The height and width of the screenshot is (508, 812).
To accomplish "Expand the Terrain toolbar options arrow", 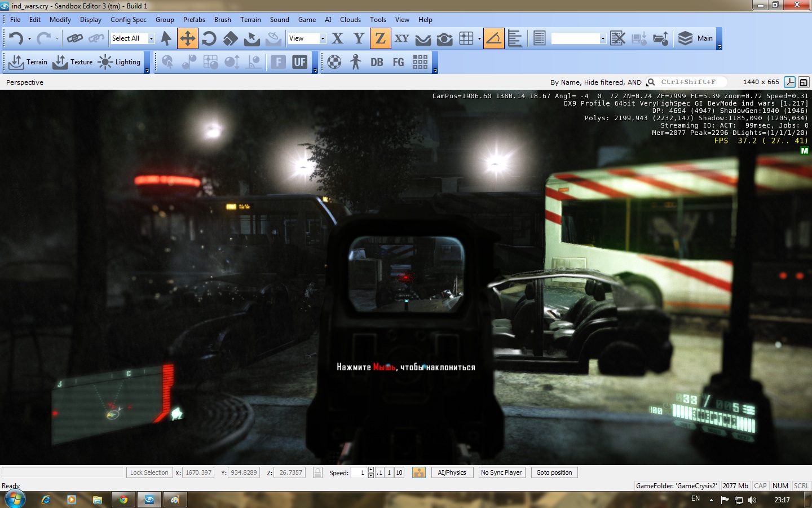I will pyautogui.click(x=147, y=71).
